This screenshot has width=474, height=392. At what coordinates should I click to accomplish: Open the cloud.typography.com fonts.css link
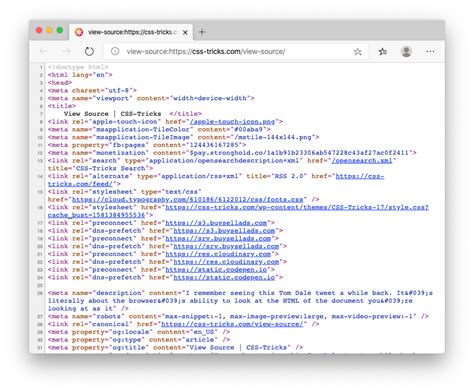tap(187, 199)
